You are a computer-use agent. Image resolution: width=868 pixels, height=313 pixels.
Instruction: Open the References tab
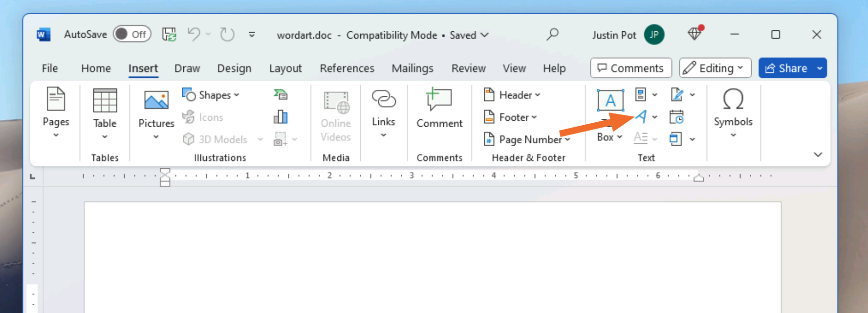coord(347,68)
